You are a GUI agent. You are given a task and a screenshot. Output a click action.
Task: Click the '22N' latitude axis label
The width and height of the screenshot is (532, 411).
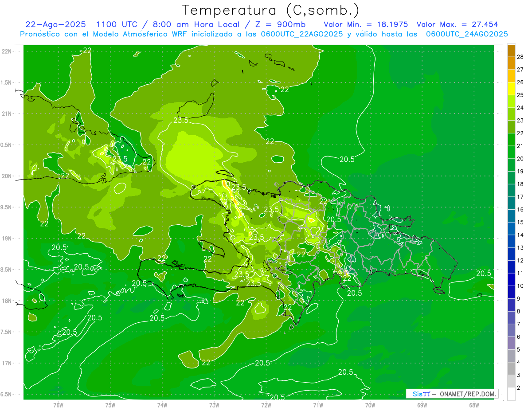point(7,51)
